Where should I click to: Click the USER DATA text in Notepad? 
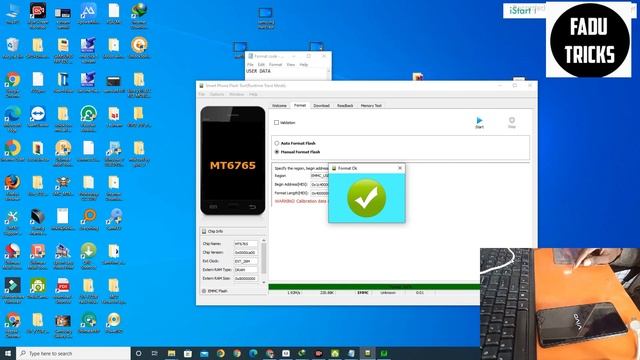pyautogui.click(x=258, y=71)
